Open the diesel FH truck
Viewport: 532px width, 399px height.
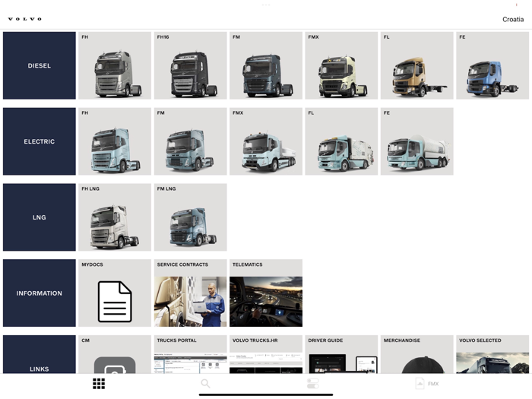click(115, 65)
